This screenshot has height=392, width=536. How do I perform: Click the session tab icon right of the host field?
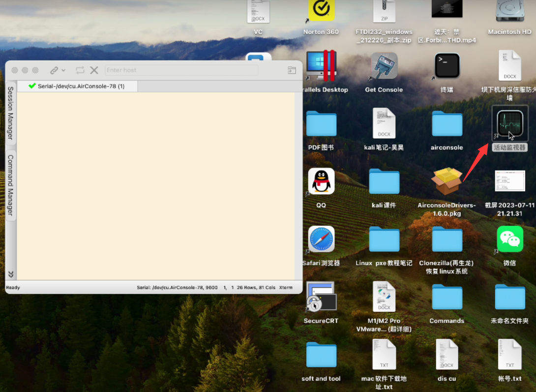pyautogui.click(x=292, y=70)
